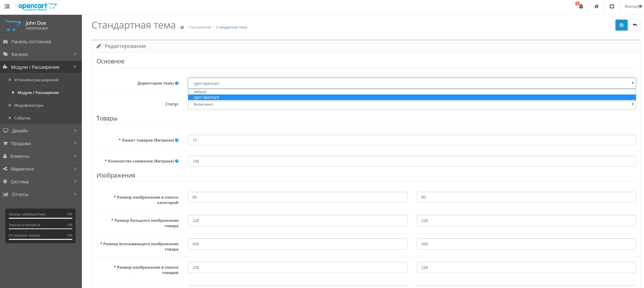Open Установка расширений menu item
The image size is (644, 288).
point(36,80)
